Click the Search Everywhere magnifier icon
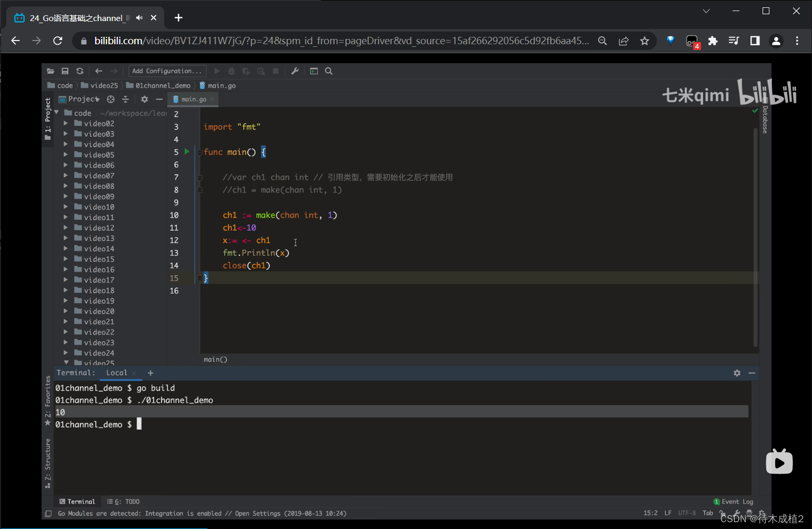This screenshot has height=529, width=812. [329, 71]
